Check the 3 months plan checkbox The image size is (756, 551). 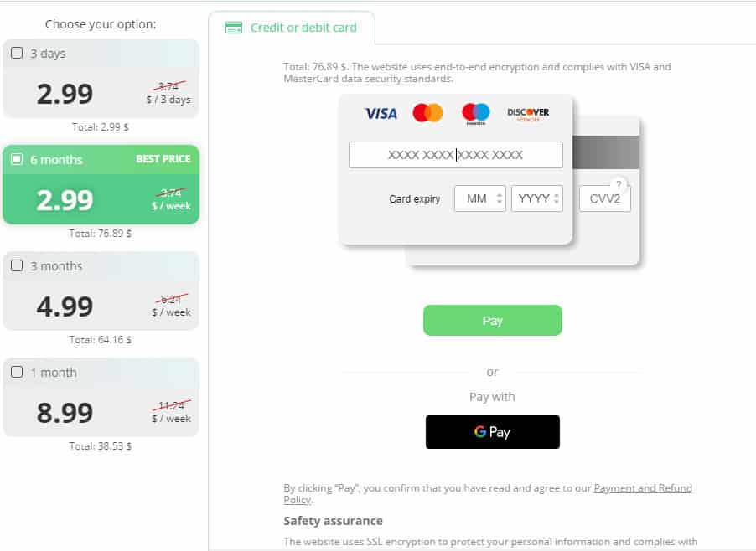point(17,265)
